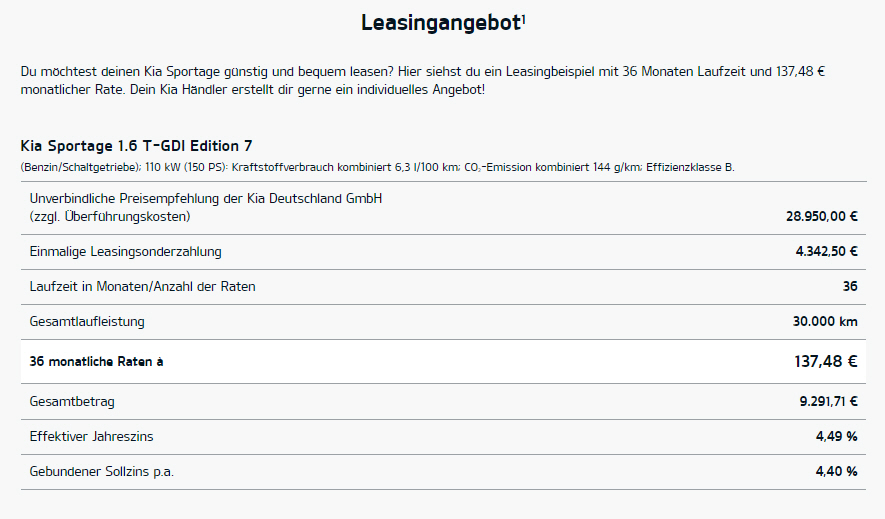Click the 137,48 € monthly rate value
This screenshot has height=519, width=885.
826,362
